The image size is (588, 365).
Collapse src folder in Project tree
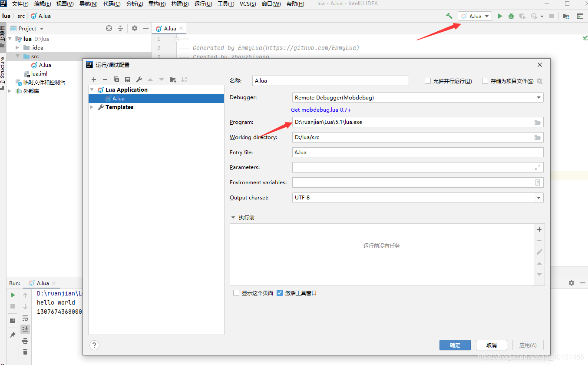pos(18,56)
